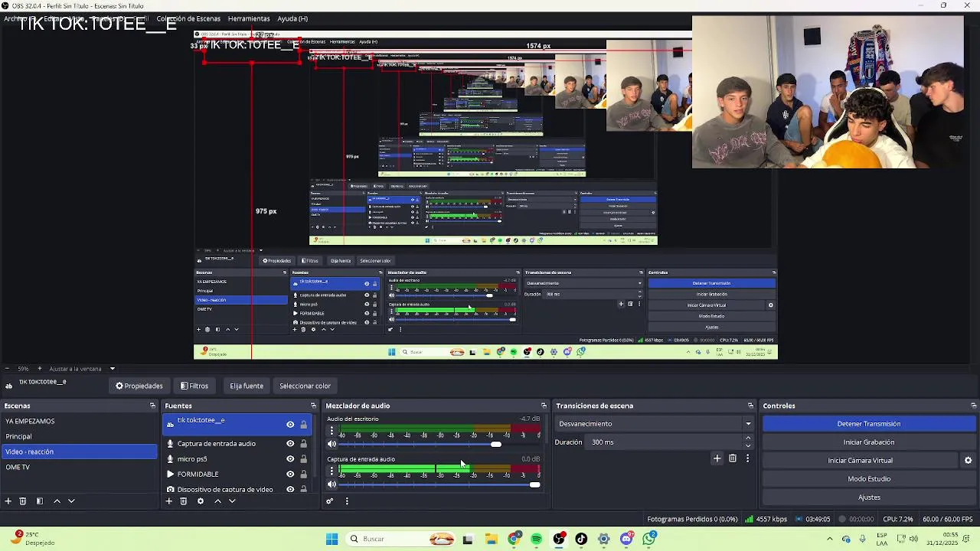Unlock the FORMIDABLE source

point(303,474)
